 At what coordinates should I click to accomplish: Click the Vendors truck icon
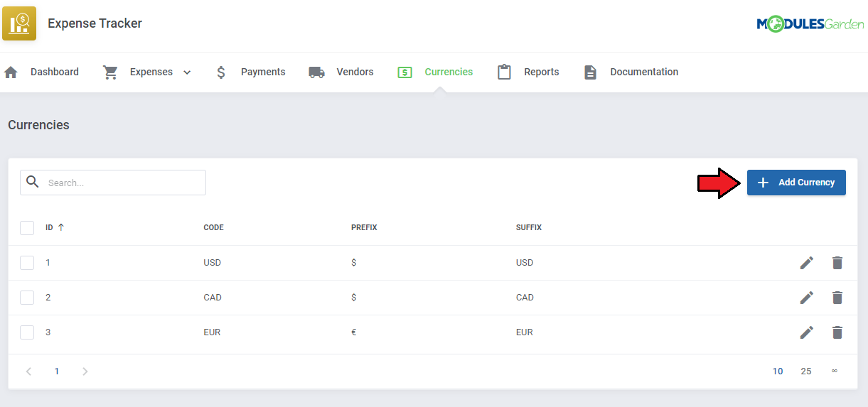pyautogui.click(x=316, y=72)
